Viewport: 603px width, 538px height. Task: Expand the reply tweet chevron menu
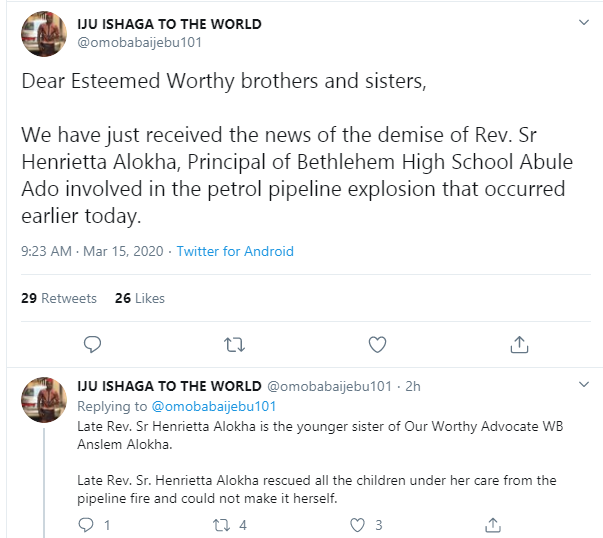click(x=585, y=386)
